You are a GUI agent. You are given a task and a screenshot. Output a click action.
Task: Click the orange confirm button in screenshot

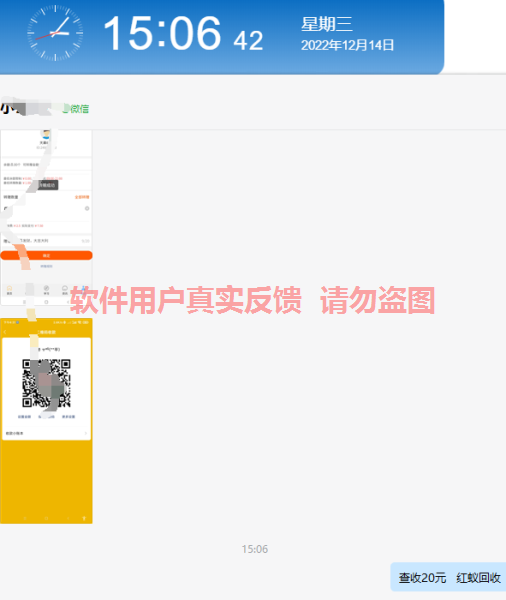point(46,255)
